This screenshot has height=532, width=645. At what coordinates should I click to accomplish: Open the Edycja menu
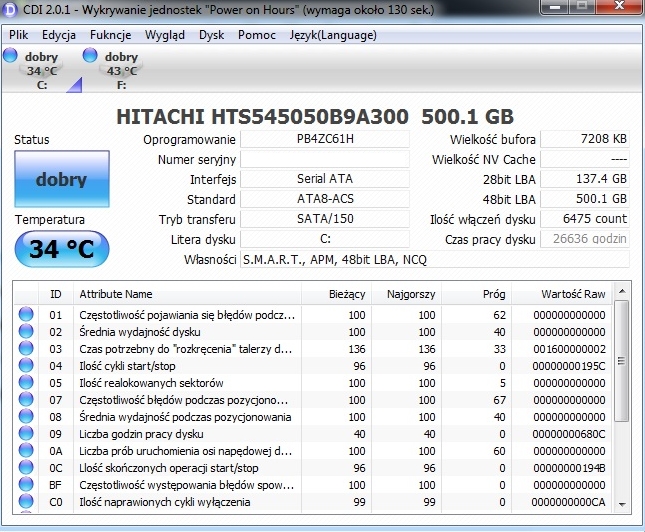(59, 35)
